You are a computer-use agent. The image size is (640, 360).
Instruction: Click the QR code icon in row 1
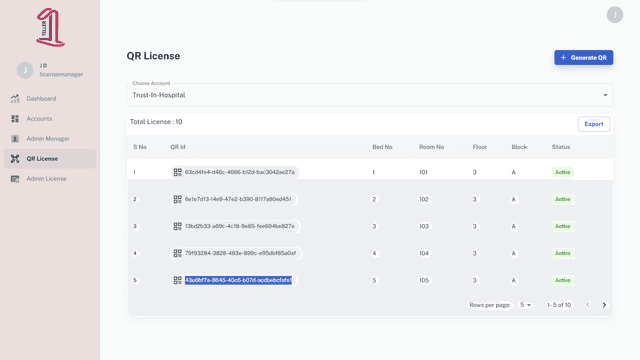click(x=178, y=172)
